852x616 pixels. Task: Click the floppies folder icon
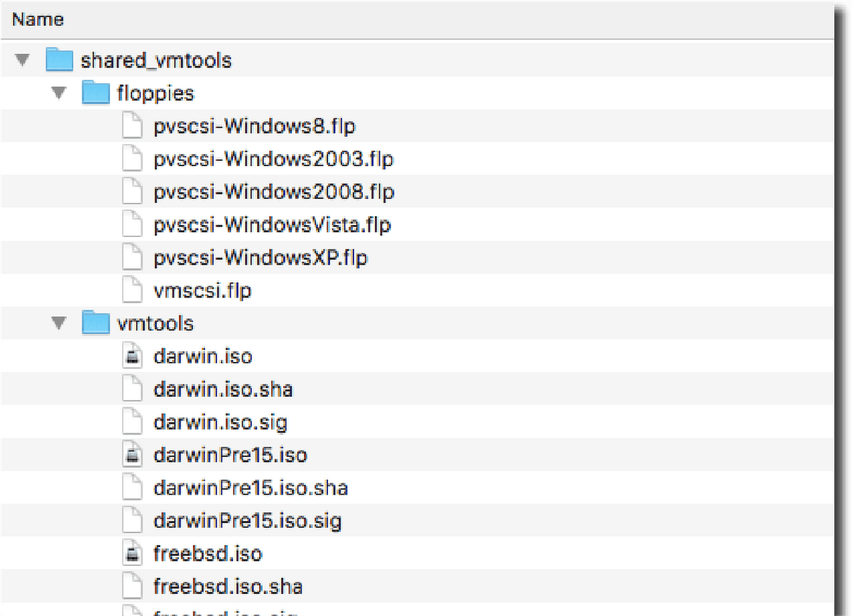click(95, 93)
